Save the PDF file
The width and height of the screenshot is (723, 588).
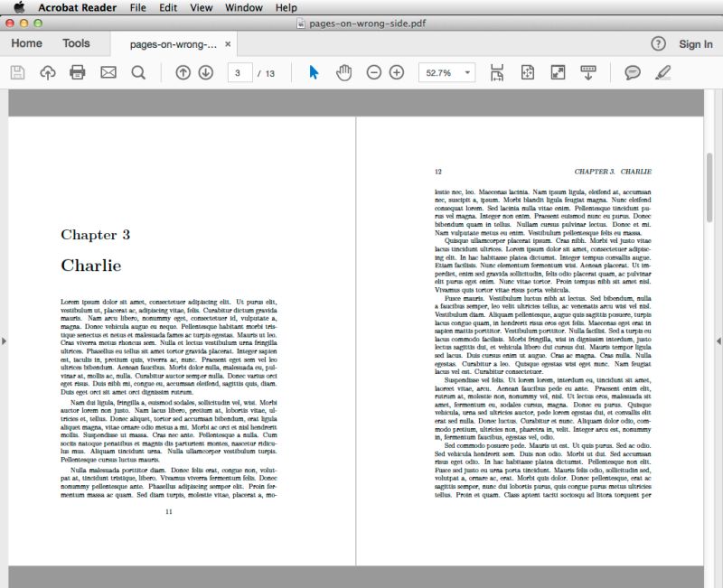click(x=16, y=73)
